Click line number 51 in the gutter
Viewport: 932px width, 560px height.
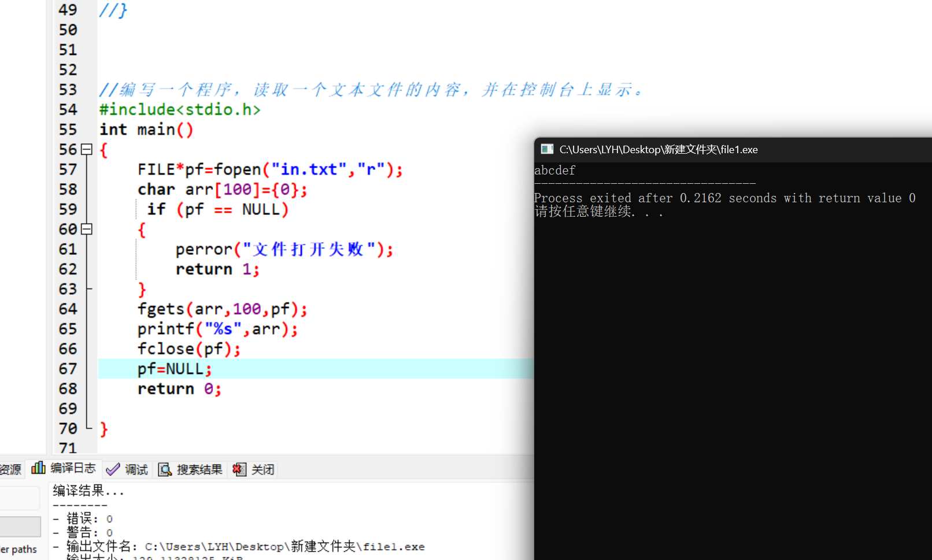click(68, 50)
